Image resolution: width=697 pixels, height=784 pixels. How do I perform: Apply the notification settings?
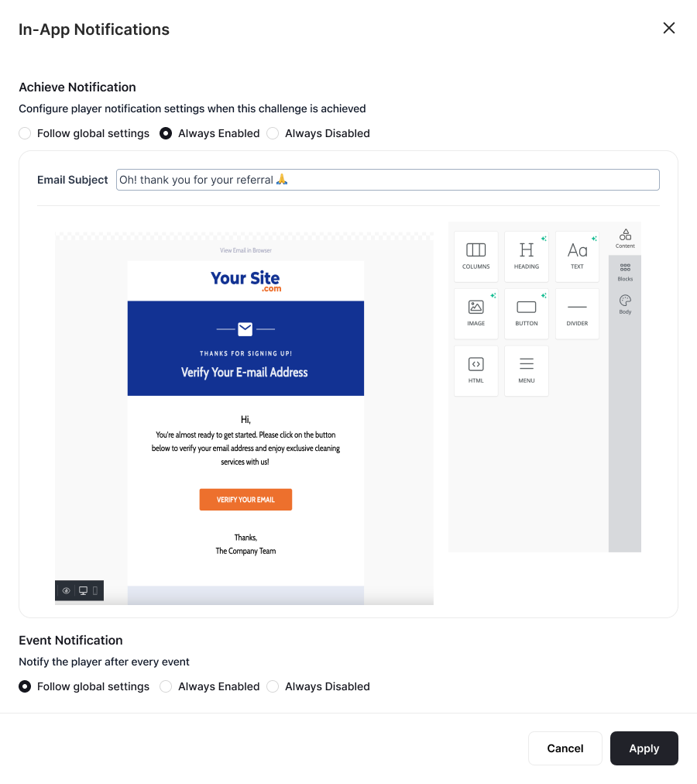tap(644, 748)
